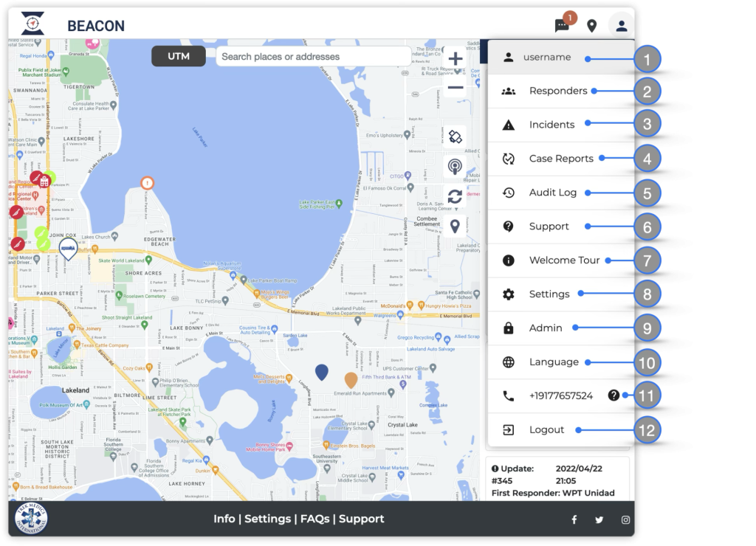Image resolution: width=756 pixels, height=546 pixels.
Task: Open the Settings link in footer
Action: 267,519
